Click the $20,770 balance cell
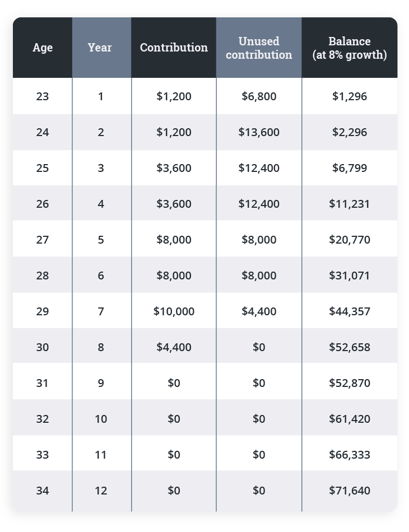Image resolution: width=409 pixels, height=532 pixels. coord(350,240)
